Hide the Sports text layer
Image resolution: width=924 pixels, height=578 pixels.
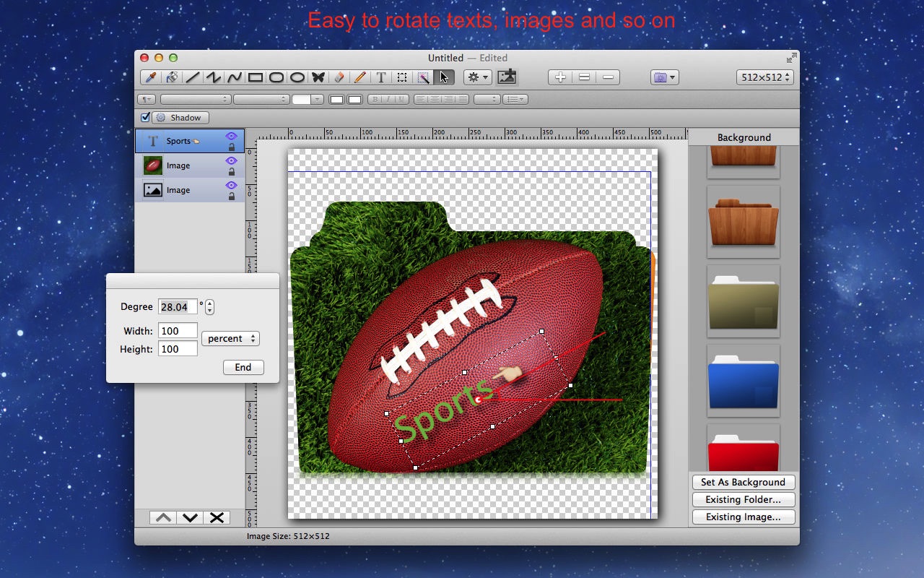point(231,136)
